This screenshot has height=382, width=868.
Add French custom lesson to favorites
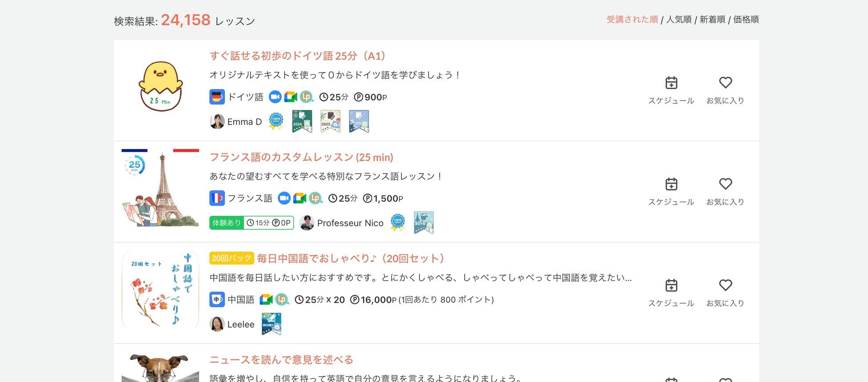[x=725, y=191]
